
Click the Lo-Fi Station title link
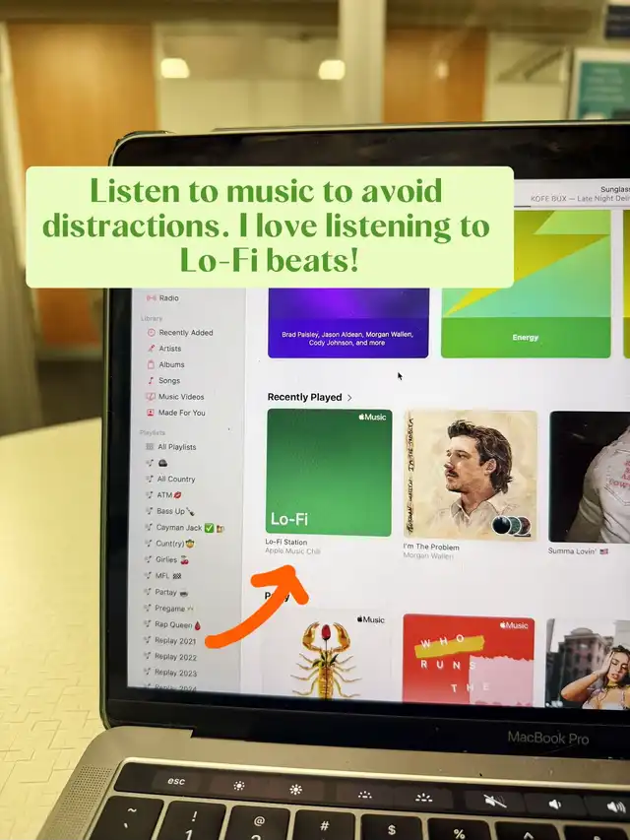click(x=287, y=542)
